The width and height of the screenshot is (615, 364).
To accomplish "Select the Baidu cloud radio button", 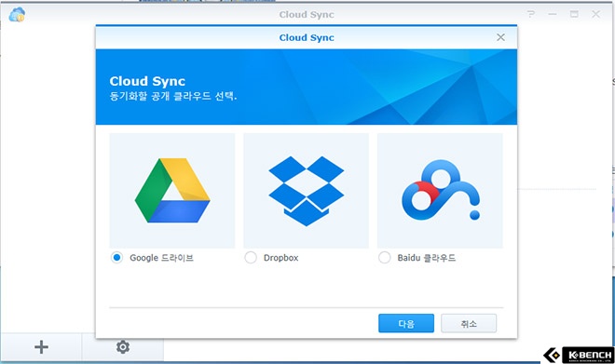I will pyautogui.click(x=384, y=258).
